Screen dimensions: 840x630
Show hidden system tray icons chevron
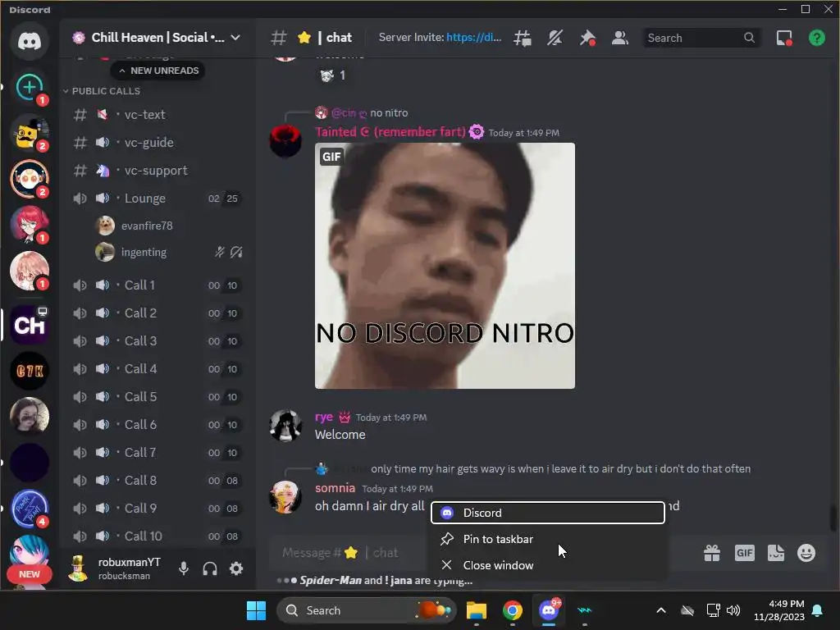[661, 610]
